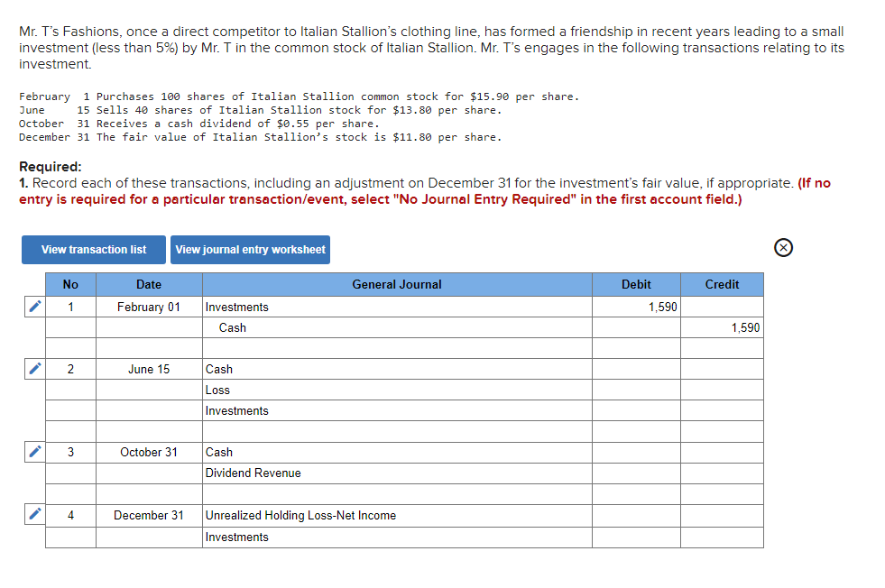Select the December 31 date cell
This screenshot has width=885, height=588.
149,515
